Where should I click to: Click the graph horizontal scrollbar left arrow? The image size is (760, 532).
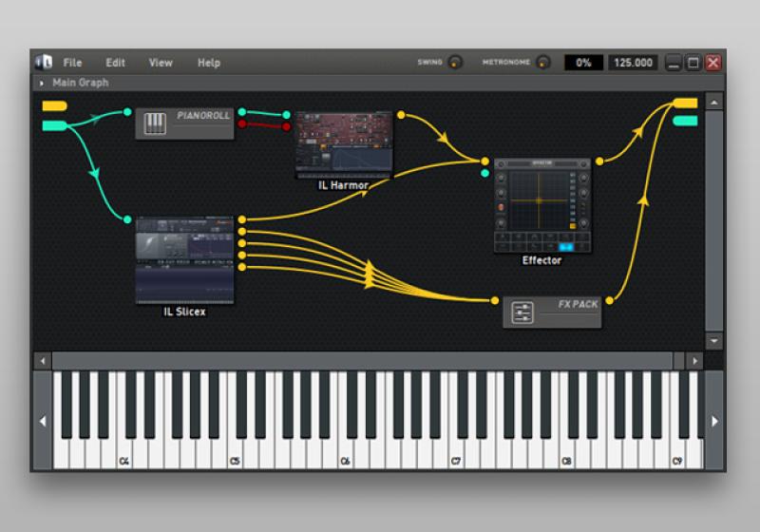pos(43,361)
